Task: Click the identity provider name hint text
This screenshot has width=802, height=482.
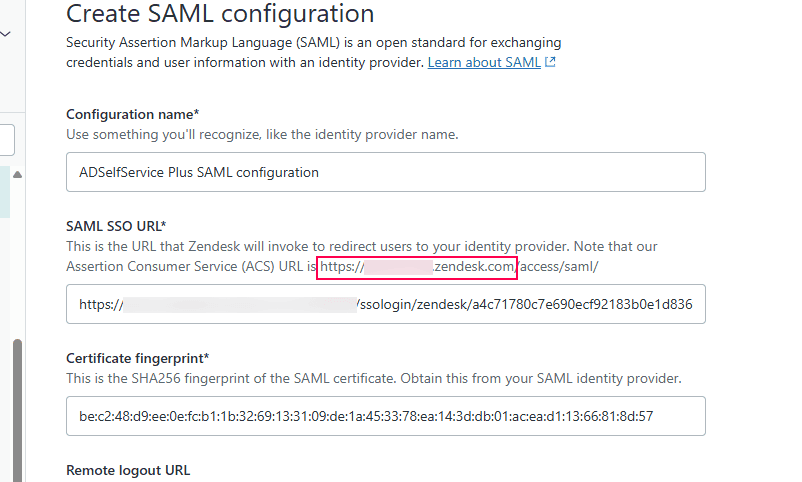Action: (262, 134)
